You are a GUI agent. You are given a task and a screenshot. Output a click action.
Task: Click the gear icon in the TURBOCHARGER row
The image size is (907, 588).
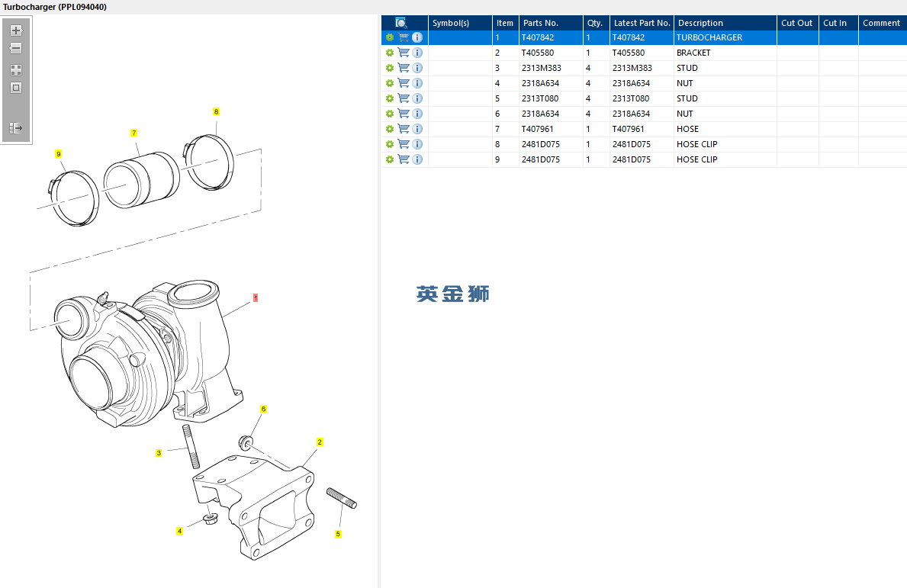click(x=390, y=37)
